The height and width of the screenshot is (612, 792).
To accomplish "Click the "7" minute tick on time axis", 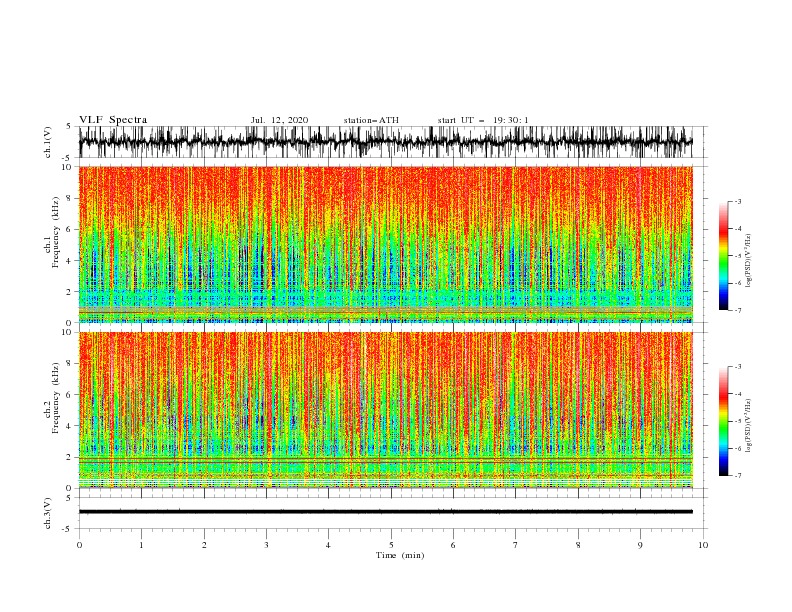I will click(x=516, y=545).
